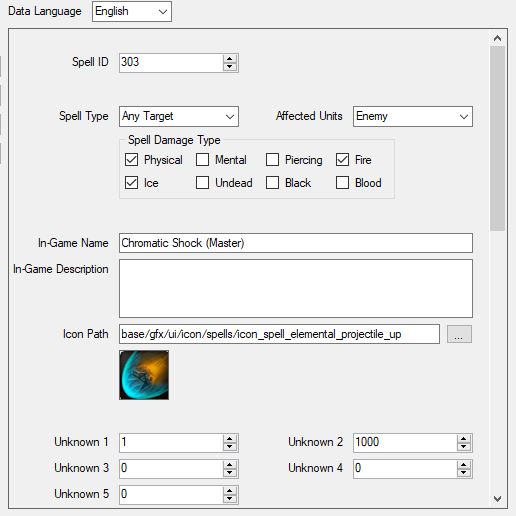Decrement the Spell ID value
This screenshot has width=516, height=516.
pos(229,67)
